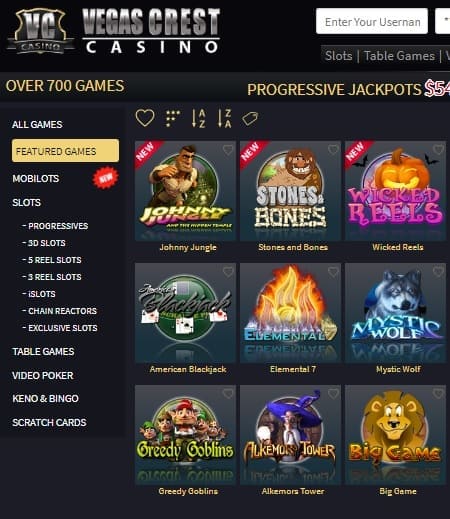Filter games with the tag icon
The image size is (450, 519).
(x=250, y=119)
